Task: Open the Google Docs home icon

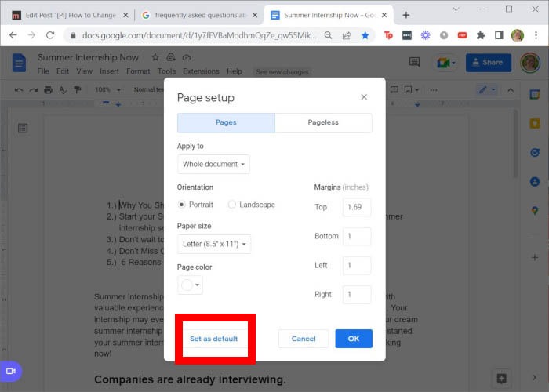Action: tap(19, 63)
